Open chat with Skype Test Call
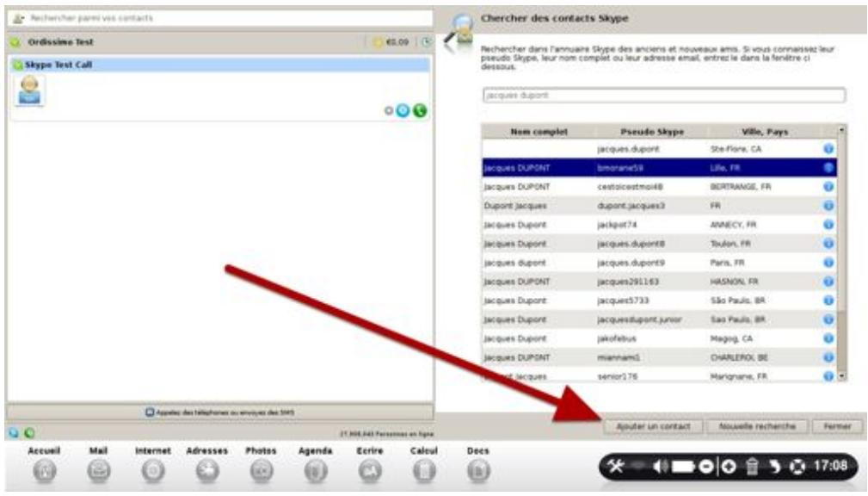 (x=403, y=111)
